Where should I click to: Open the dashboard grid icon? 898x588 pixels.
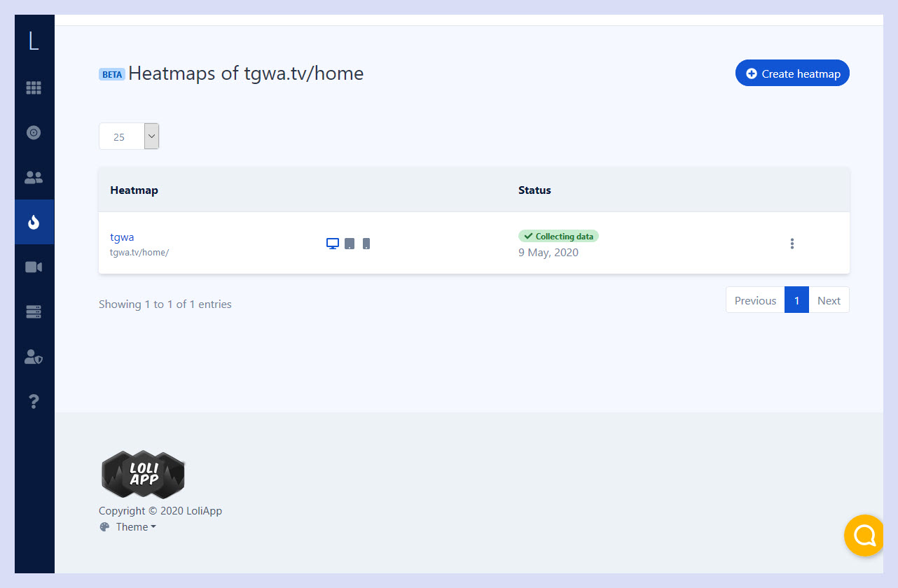click(x=34, y=87)
